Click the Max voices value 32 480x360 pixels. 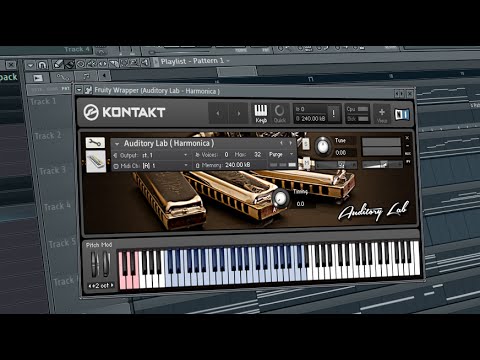pyautogui.click(x=257, y=154)
